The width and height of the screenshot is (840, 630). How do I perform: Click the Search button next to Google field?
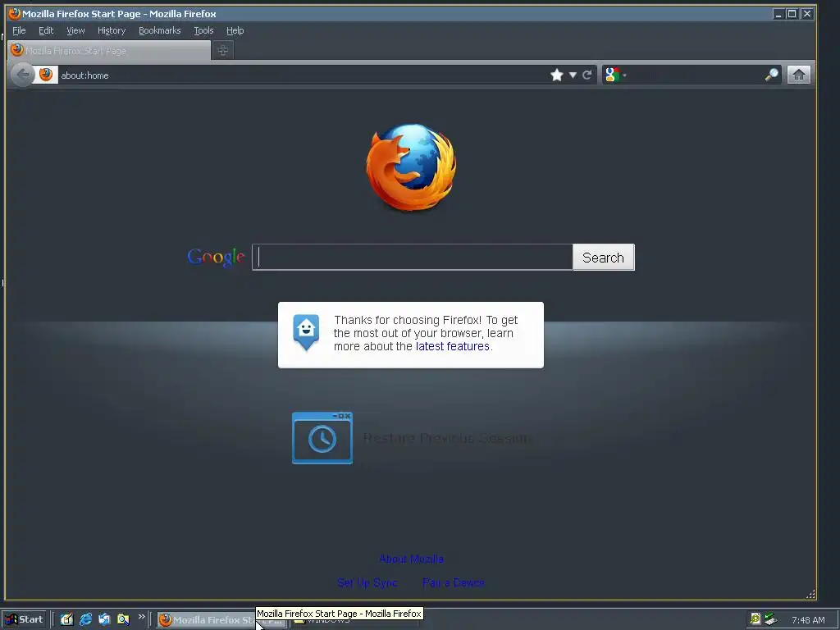coord(603,258)
